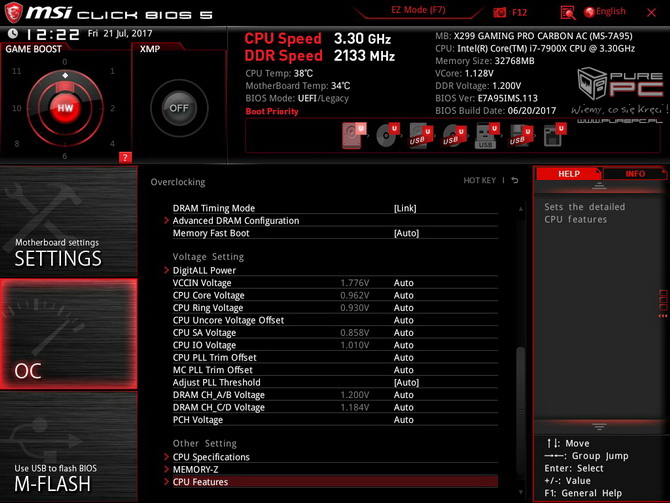Click the 'VCore: 1.128V' reading
The width and height of the screenshot is (670, 503).
coord(464,73)
